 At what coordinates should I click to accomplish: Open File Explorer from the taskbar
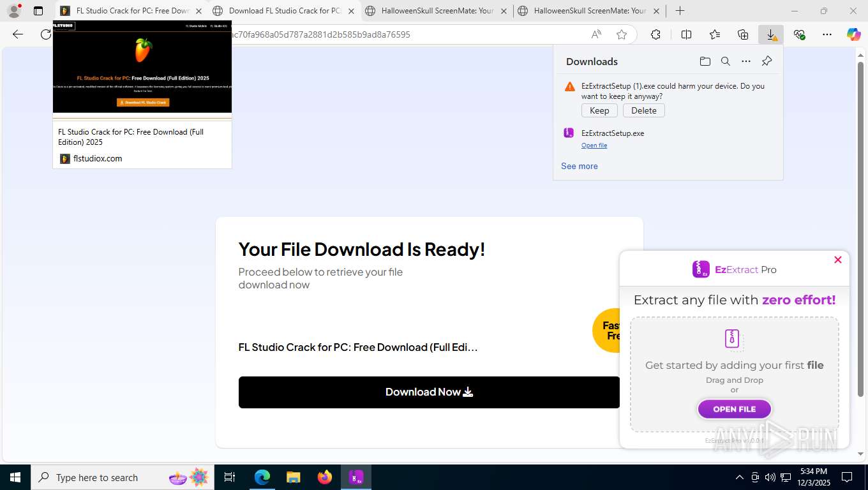(x=293, y=477)
